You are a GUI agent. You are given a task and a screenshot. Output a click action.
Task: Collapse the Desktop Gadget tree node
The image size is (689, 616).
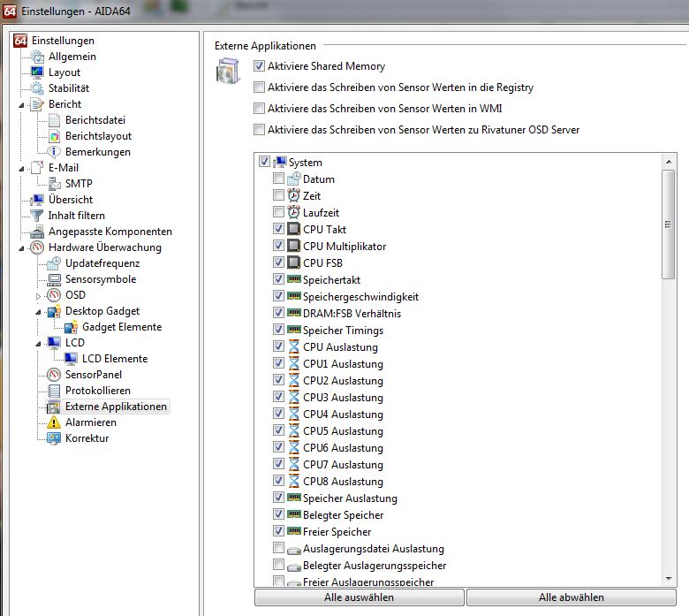38,312
